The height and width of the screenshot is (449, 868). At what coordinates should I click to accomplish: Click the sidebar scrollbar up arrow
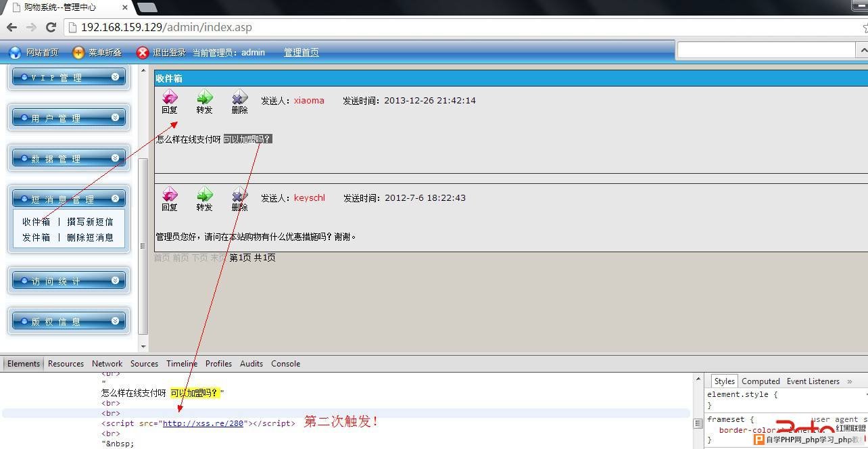(x=143, y=70)
